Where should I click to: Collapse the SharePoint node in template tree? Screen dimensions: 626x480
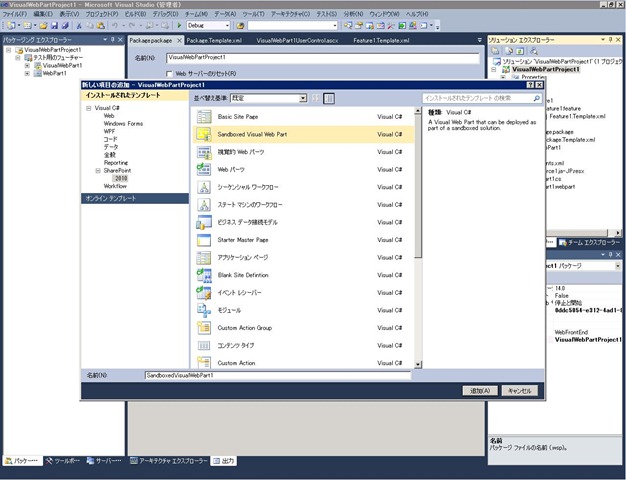(x=98, y=171)
